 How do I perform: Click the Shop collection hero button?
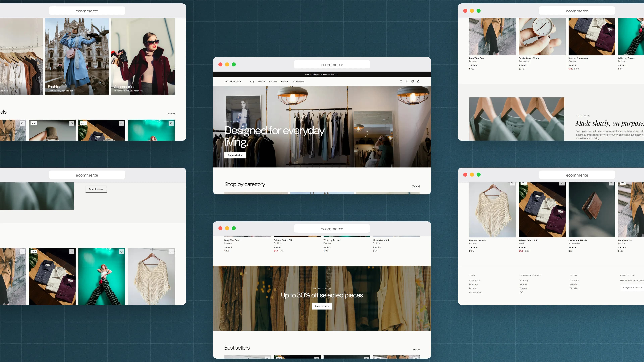point(235,155)
